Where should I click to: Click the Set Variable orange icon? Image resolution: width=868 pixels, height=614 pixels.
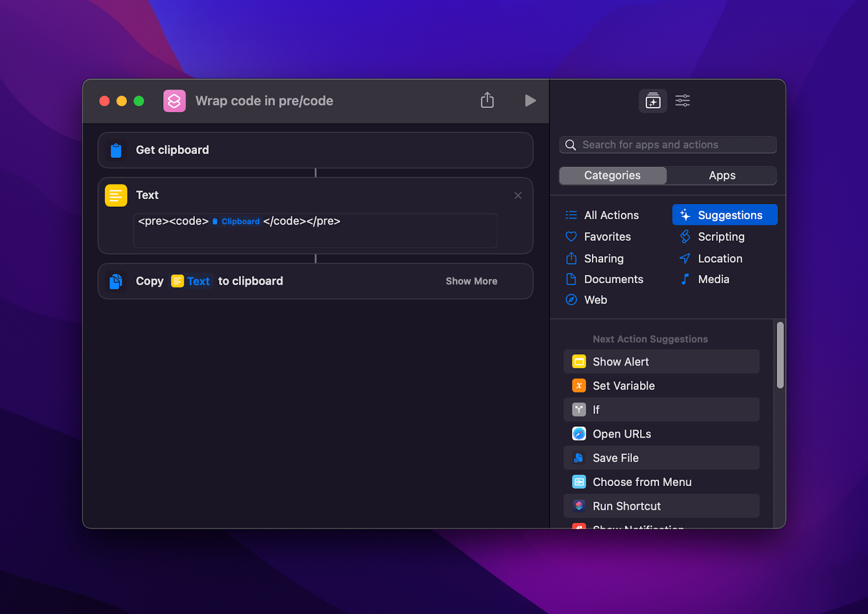click(x=579, y=386)
